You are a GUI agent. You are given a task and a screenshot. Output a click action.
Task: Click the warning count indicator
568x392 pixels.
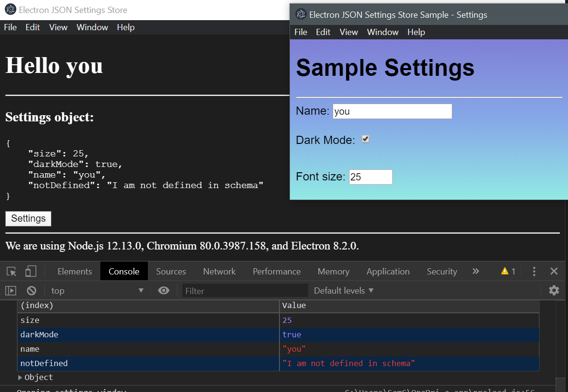click(508, 272)
